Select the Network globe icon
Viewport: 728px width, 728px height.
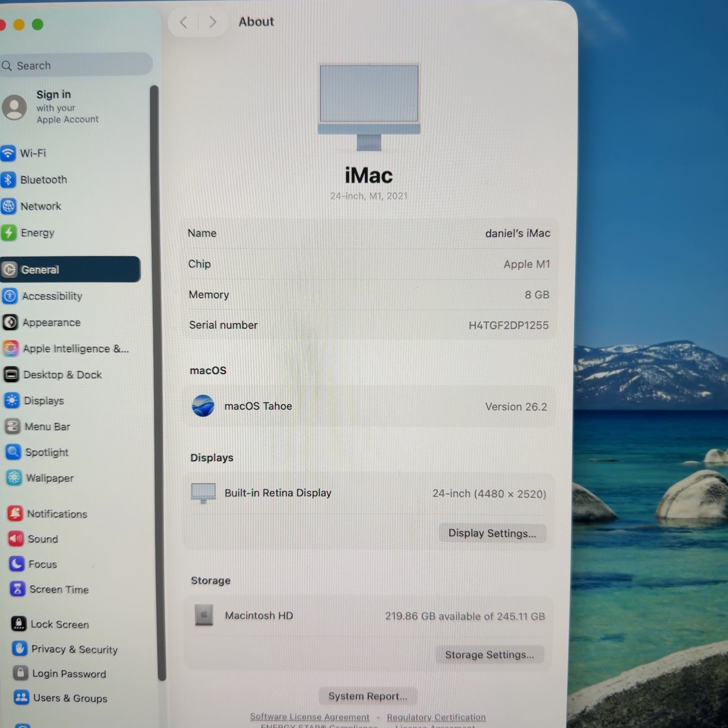pyautogui.click(x=9, y=206)
